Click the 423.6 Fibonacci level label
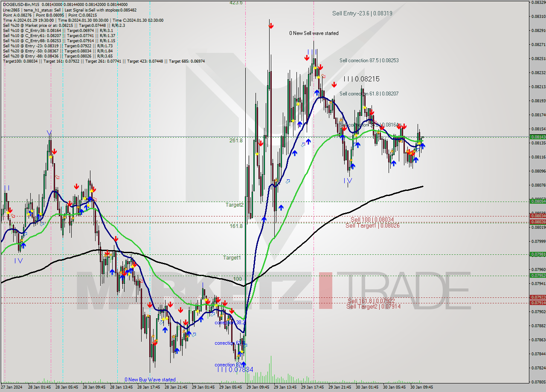The width and height of the screenshot is (546, 392). (x=236, y=3)
